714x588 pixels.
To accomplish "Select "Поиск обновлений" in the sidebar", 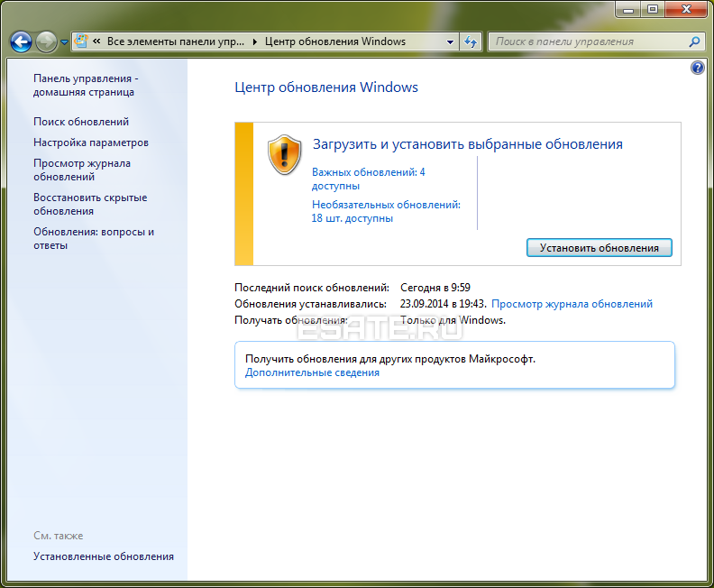I will 81,122.
